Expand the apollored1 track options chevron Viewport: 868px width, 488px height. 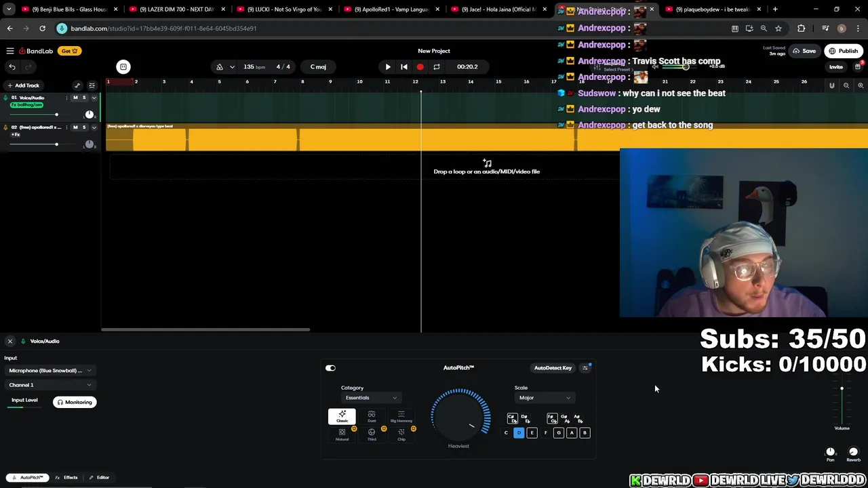point(94,127)
